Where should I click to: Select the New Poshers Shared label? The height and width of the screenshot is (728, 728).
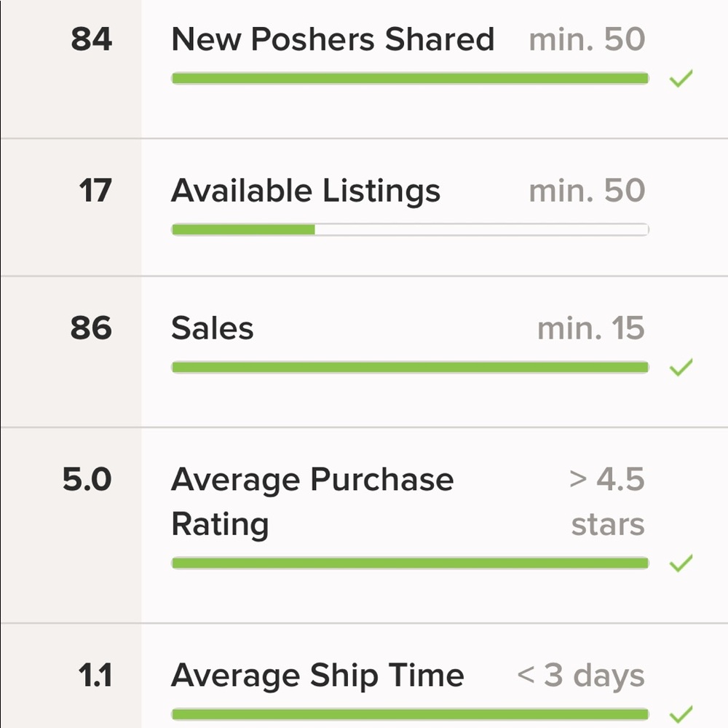pos(333,39)
